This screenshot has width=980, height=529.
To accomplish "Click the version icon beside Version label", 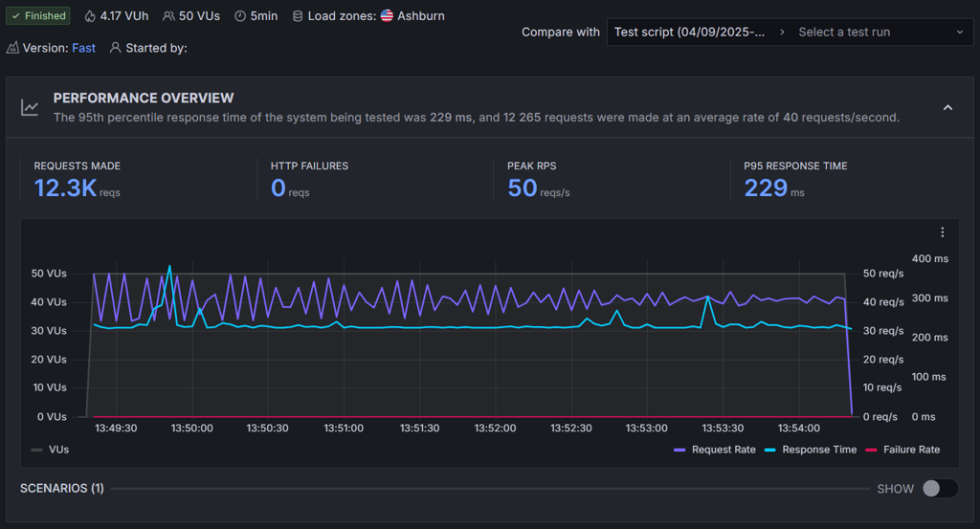I will pos(12,48).
